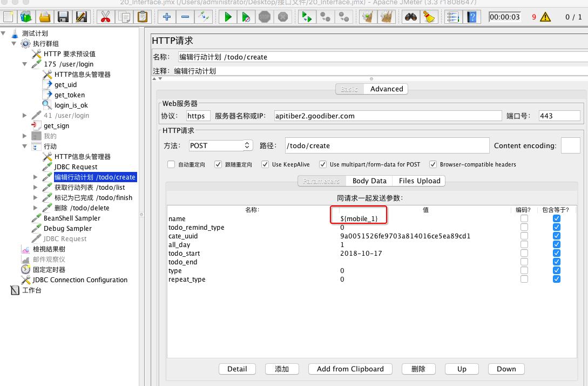This screenshot has width=588, height=386.
Task: Click the Clear All double-broom icon
Action: pos(386,17)
